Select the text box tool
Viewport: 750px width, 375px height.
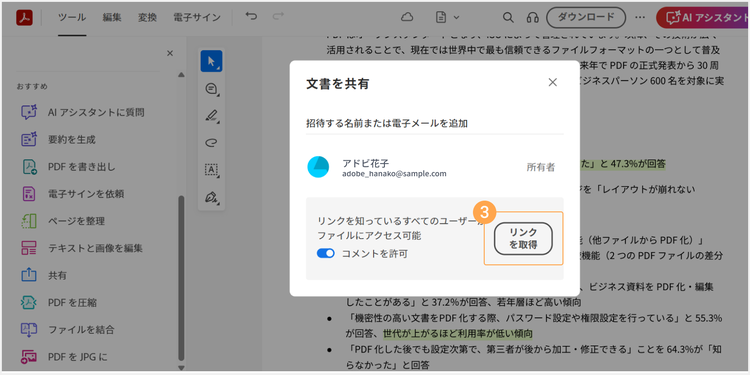coord(211,169)
